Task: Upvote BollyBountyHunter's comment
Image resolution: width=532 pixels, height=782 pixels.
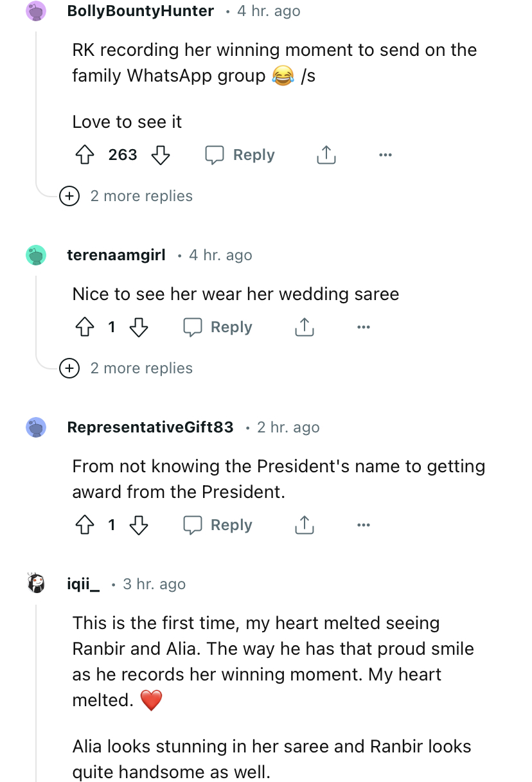Action: click(x=85, y=155)
